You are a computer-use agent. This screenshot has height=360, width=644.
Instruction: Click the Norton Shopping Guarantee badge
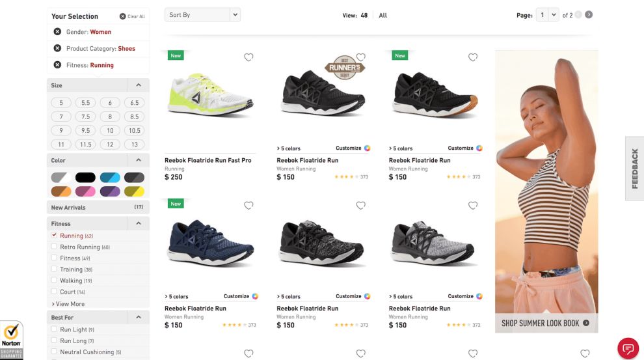pyautogui.click(x=11, y=340)
